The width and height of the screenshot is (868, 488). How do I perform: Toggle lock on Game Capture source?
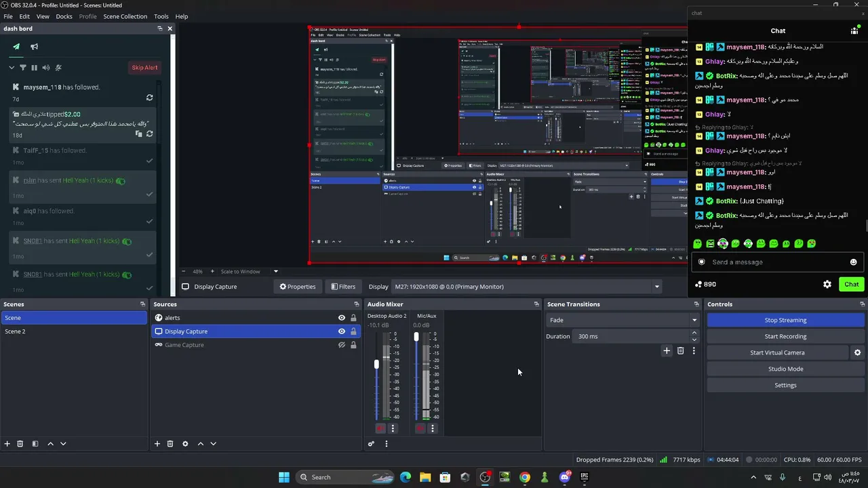[x=353, y=345]
